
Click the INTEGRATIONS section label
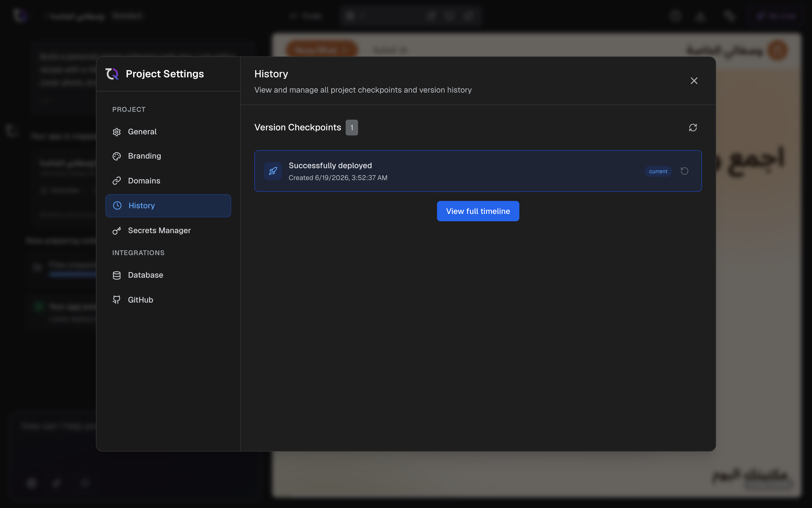tap(138, 253)
